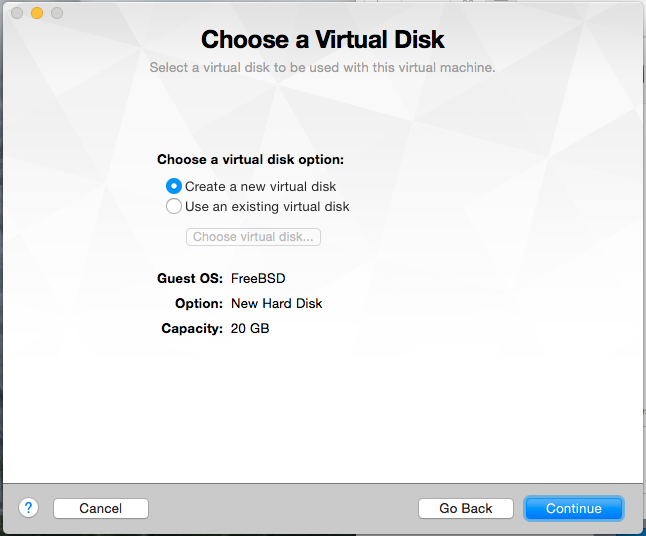Screen dimensions: 646x536
Task: Click the Cancel button
Action: (100, 508)
